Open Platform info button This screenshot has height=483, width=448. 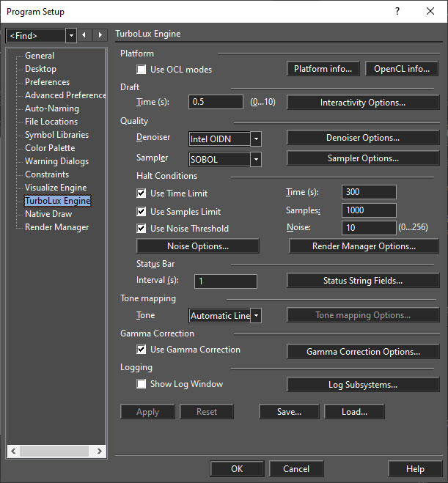point(323,69)
